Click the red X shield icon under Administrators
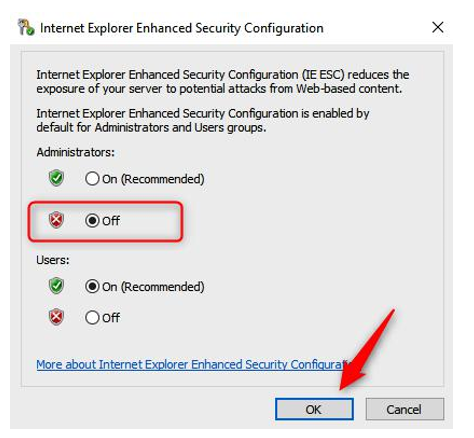This screenshot has height=438, width=474. [56, 220]
